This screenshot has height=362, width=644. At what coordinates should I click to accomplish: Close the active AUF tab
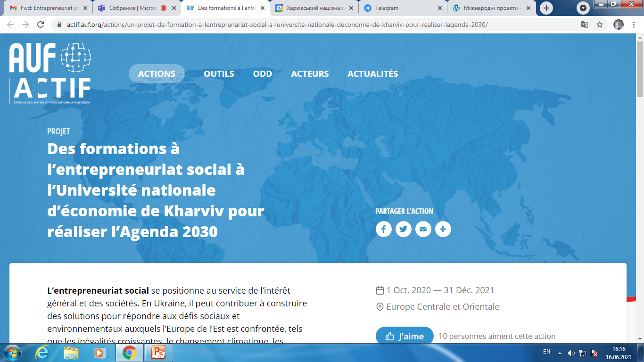(x=263, y=8)
